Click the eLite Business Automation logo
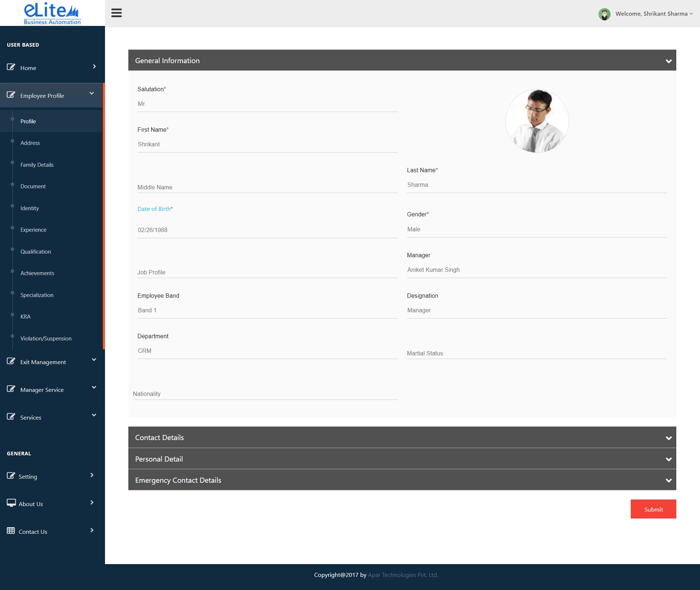 [52, 13]
